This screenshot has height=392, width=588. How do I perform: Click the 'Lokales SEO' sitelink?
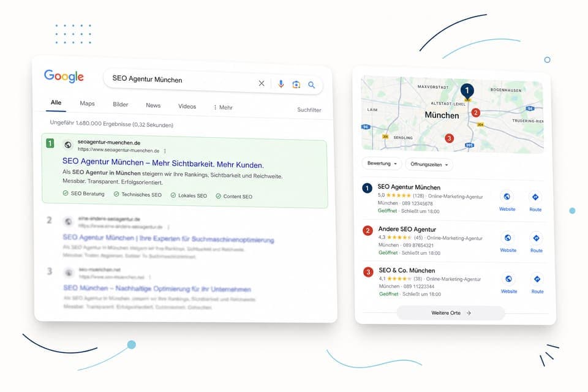tap(189, 195)
